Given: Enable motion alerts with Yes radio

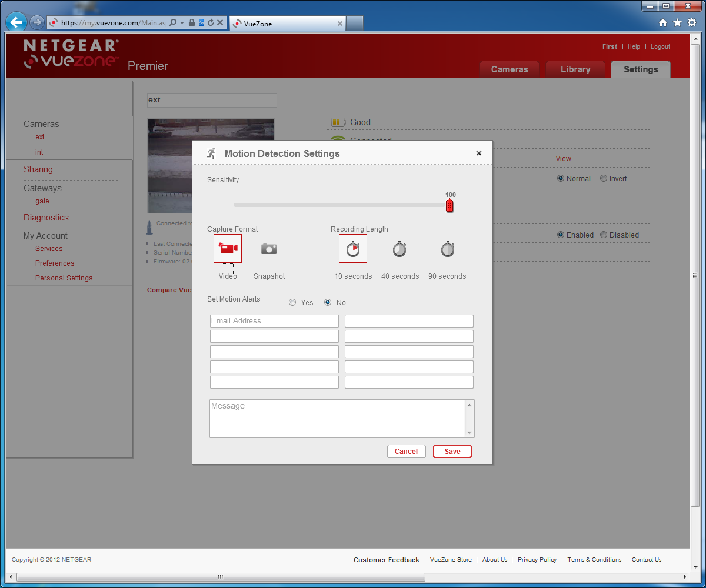Looking at the screenshot, I should (x=292, y=303).
